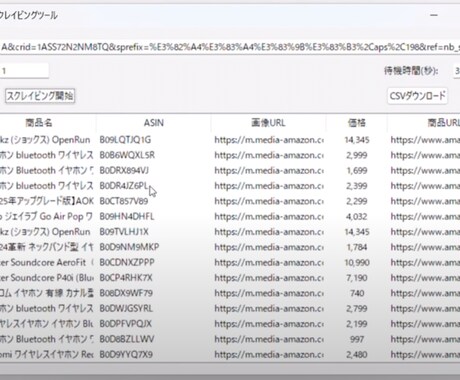Select product name ネックバンド型 row
The height and width of the screenshot is (380, 460).
click(x=47, y=247)
